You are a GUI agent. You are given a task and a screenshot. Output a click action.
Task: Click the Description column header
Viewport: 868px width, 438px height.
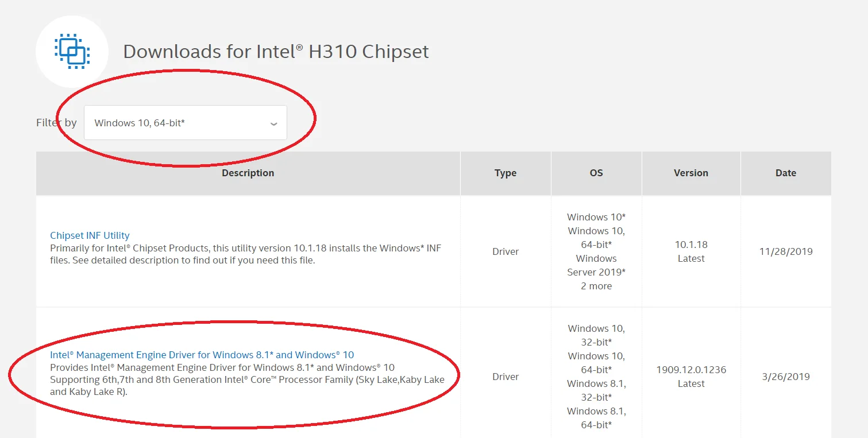click(x=248, y=173)
